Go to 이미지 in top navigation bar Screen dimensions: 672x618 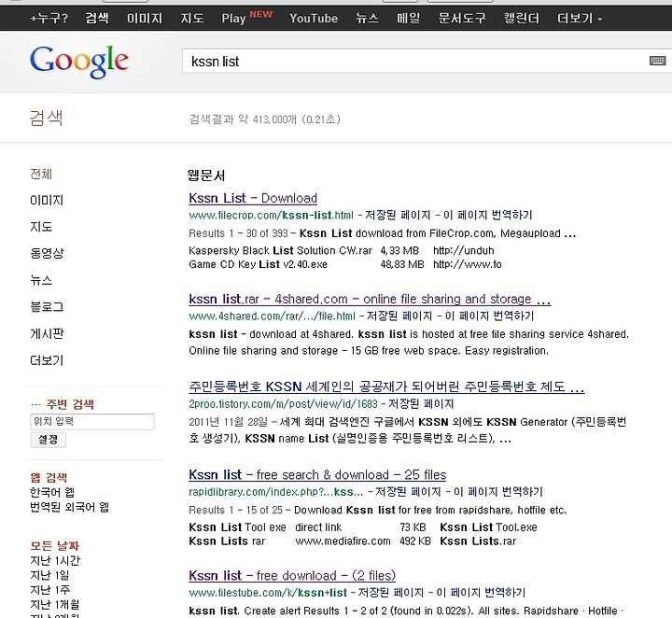pos(145,18)
